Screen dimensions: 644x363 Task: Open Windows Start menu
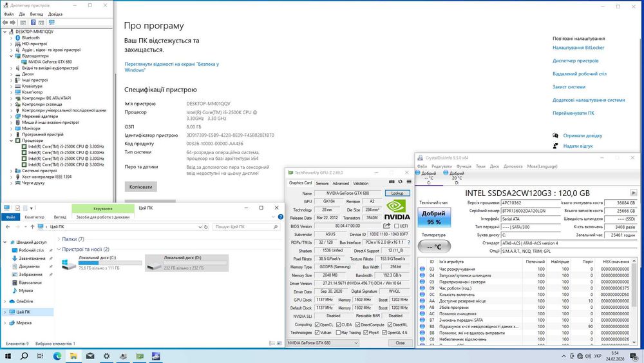click(8, 356)
